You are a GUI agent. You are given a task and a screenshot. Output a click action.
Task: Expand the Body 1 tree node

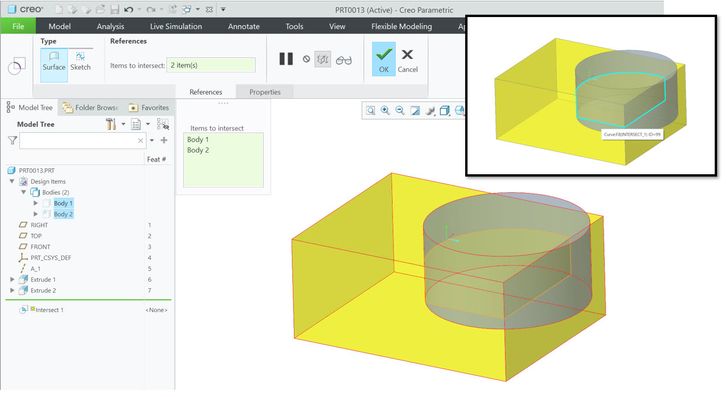pos(36,203)
